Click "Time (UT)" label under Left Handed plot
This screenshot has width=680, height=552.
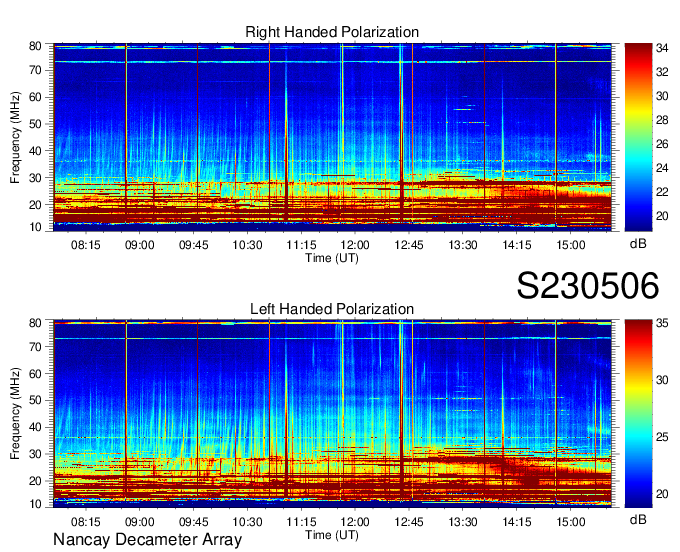click(332, 535)
